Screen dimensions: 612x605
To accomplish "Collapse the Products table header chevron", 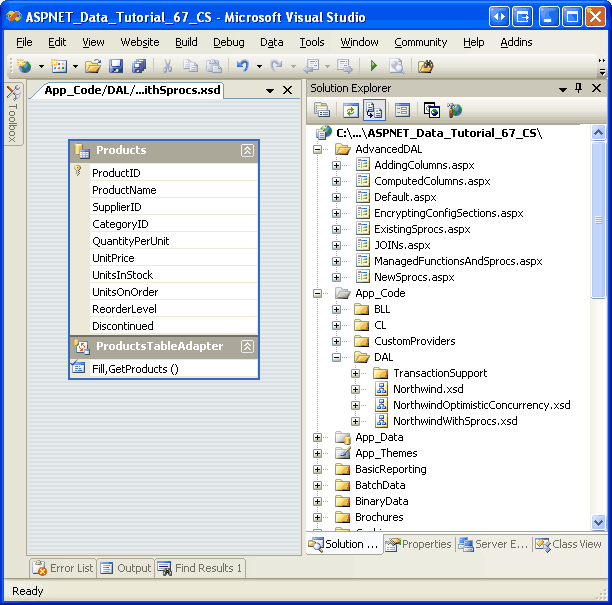I will click(247, 151).
